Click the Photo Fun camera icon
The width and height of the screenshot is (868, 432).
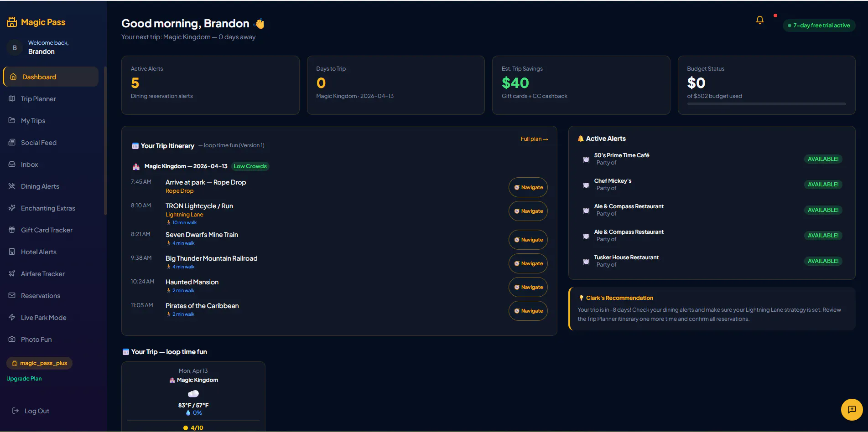coord(12,339)
